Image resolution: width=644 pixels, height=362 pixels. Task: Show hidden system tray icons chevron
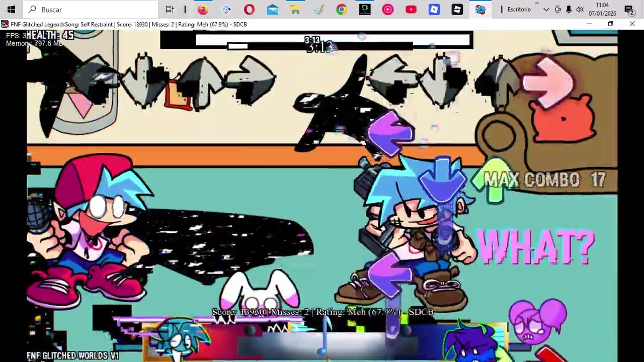click(x=546, y=10)
